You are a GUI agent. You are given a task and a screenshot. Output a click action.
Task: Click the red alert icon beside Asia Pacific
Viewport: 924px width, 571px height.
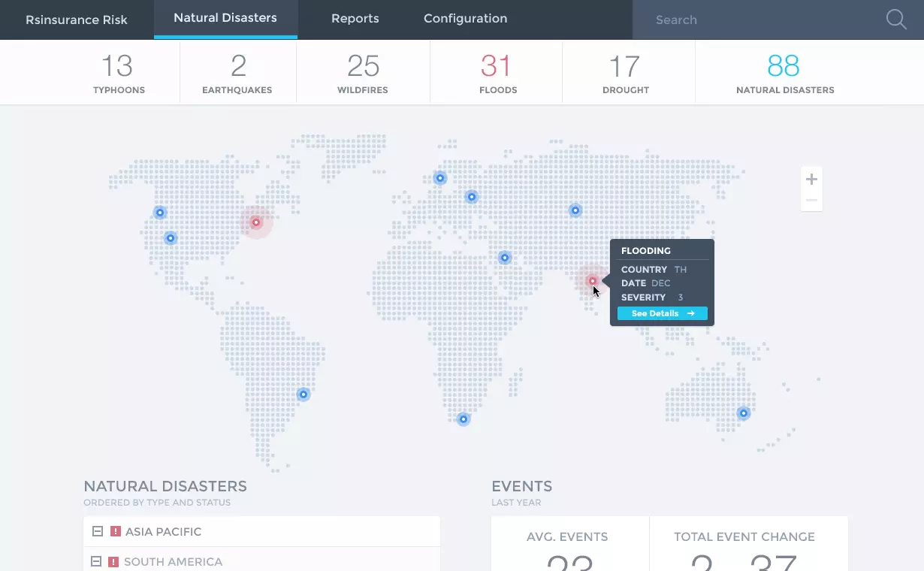tap(116, 531)
